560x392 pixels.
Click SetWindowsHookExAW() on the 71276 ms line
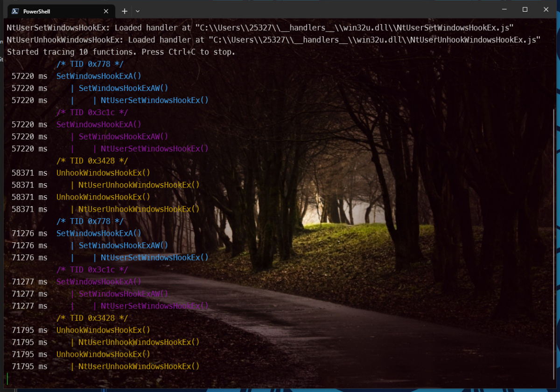124,245
